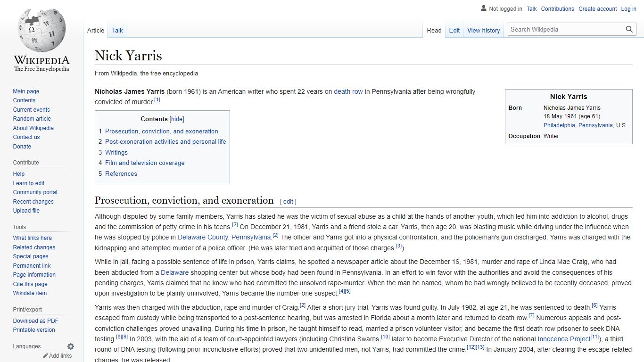Click citation [7] after death row

(x=531, y=316)
